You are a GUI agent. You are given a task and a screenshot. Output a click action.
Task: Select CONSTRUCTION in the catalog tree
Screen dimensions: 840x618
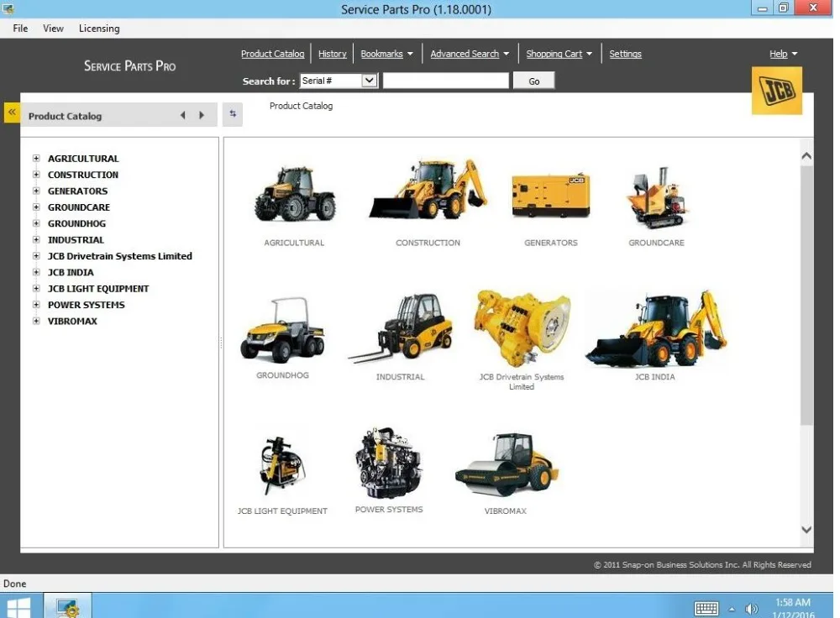(83, 175)
